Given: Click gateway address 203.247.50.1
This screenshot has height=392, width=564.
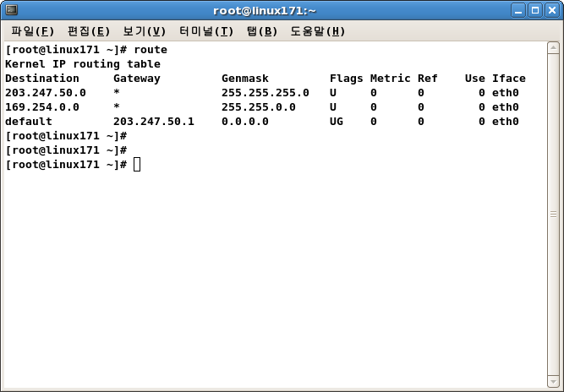Looking at the screenshot, I should [x=154, y=122].
